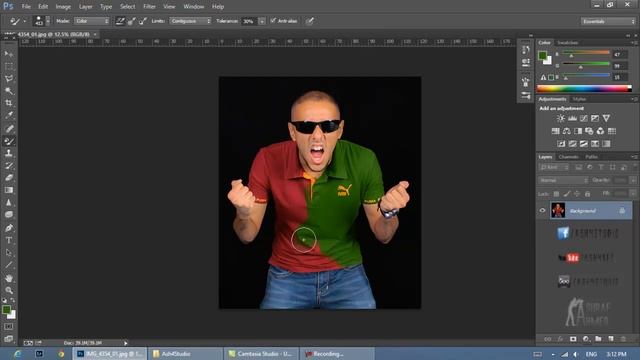Viewport: 640px width, 360px height.
Task: Add a Vibrance adjustment
Action: point(606,118)
